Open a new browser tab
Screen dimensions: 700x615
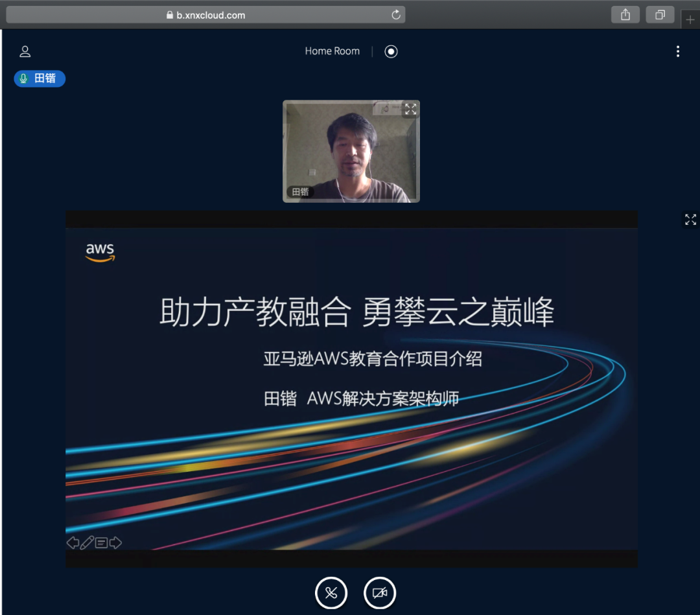(690, 19)
